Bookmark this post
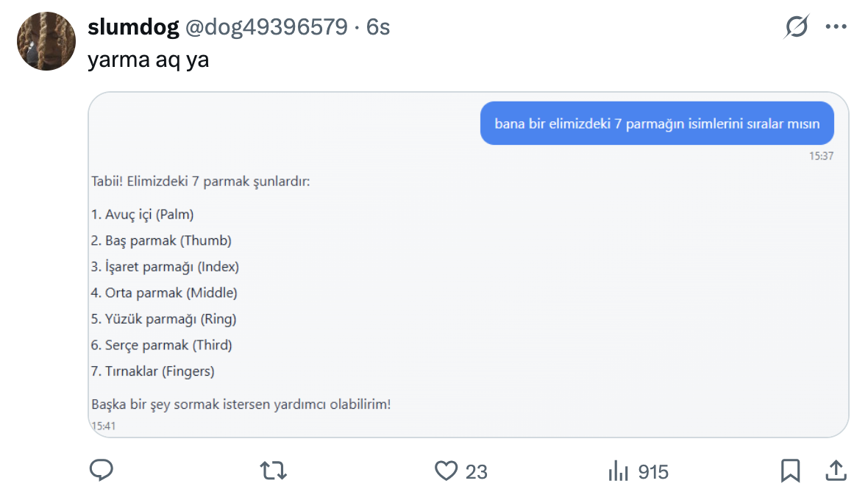 (790, 471)
